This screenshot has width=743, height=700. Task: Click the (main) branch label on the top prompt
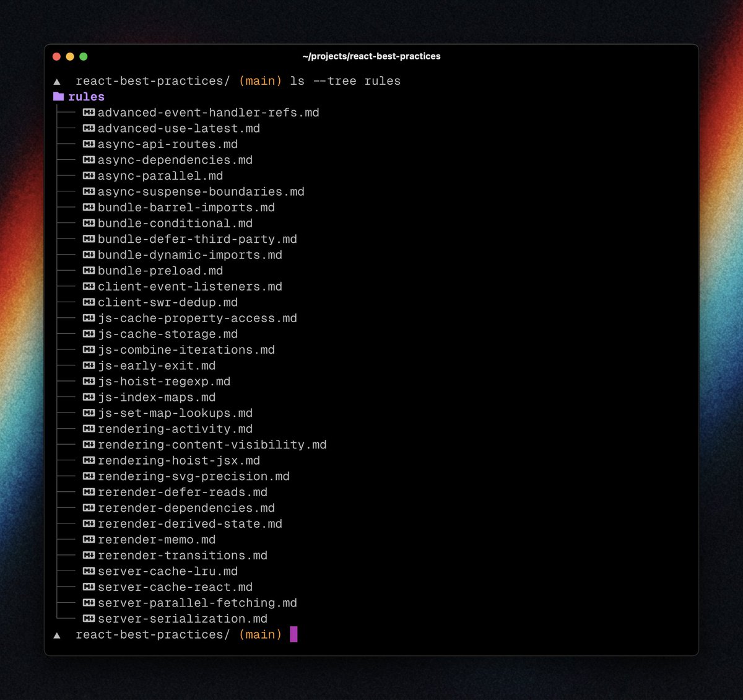point(259,81)
